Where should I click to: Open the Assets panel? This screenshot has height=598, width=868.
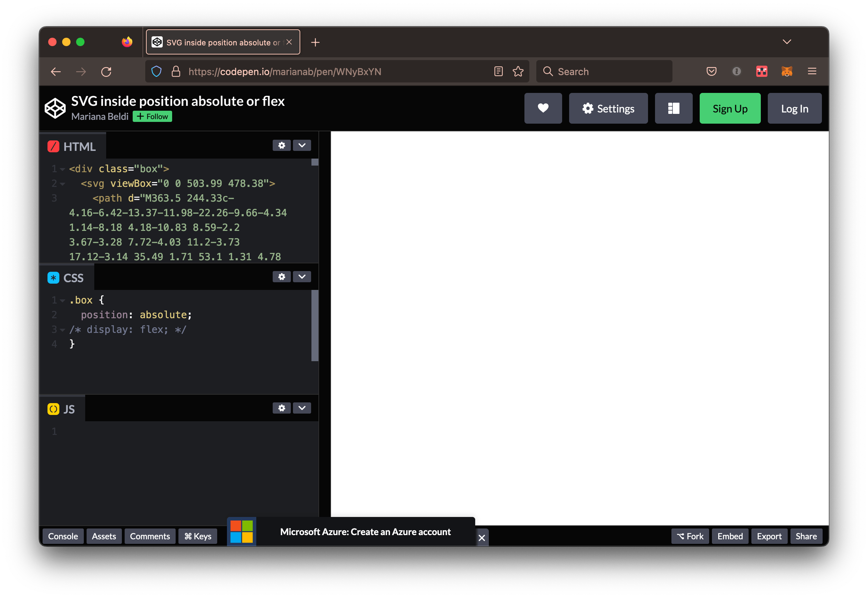104,536
